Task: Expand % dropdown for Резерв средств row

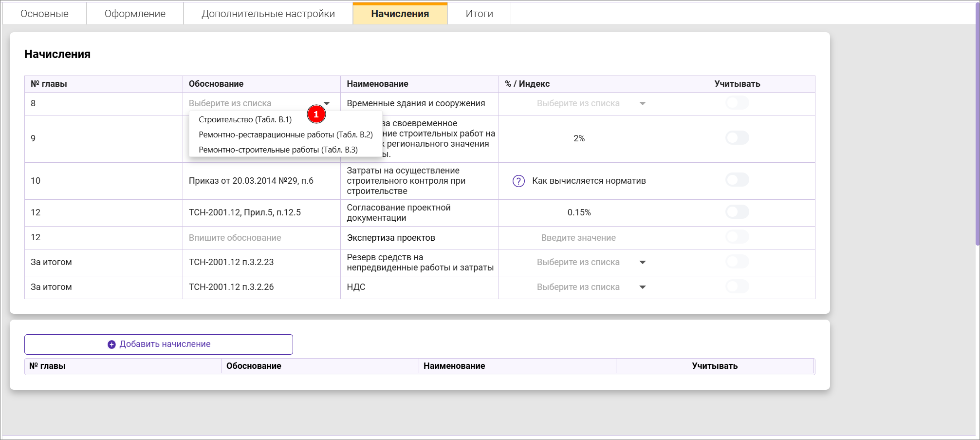Action: tap(642, 262)
